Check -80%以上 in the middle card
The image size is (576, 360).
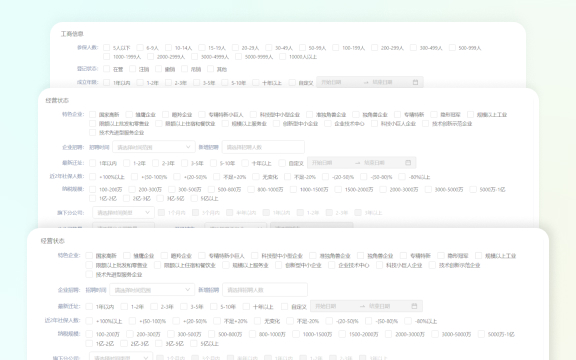(402, 177)
